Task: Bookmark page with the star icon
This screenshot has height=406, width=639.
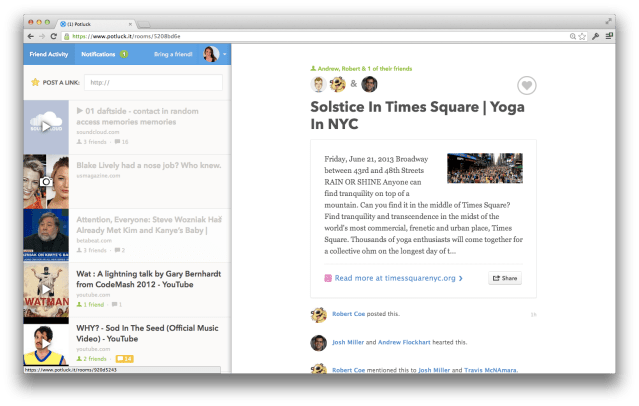Action: (x=582, y=36)
